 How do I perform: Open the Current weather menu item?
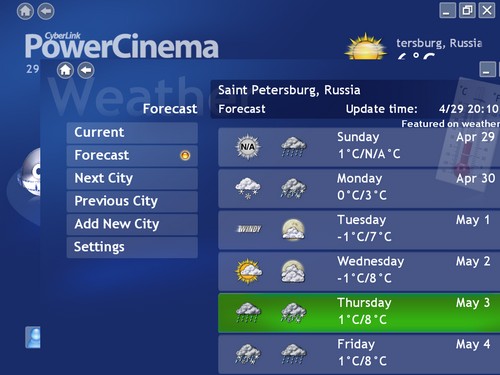(x=132, y=133)
